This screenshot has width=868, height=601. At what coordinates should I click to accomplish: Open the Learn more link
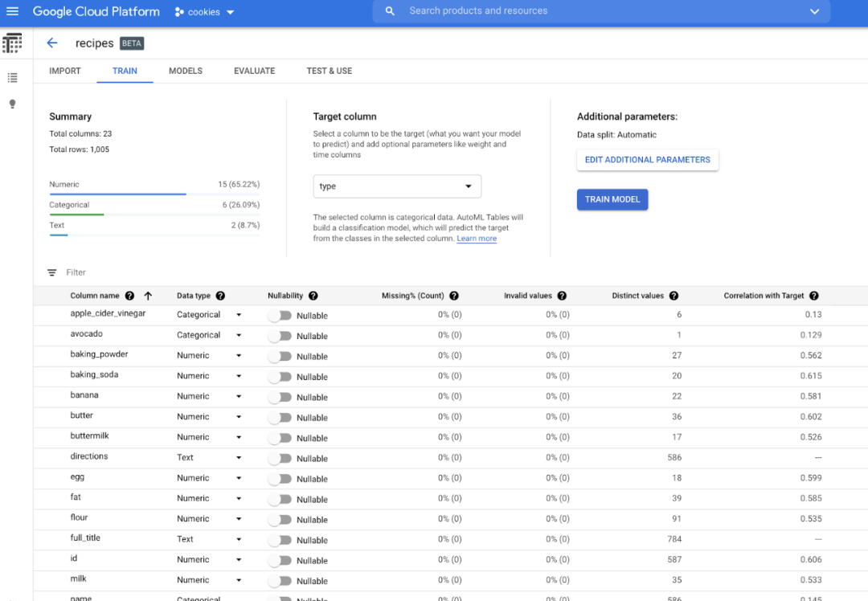click(x=477, y=239)
